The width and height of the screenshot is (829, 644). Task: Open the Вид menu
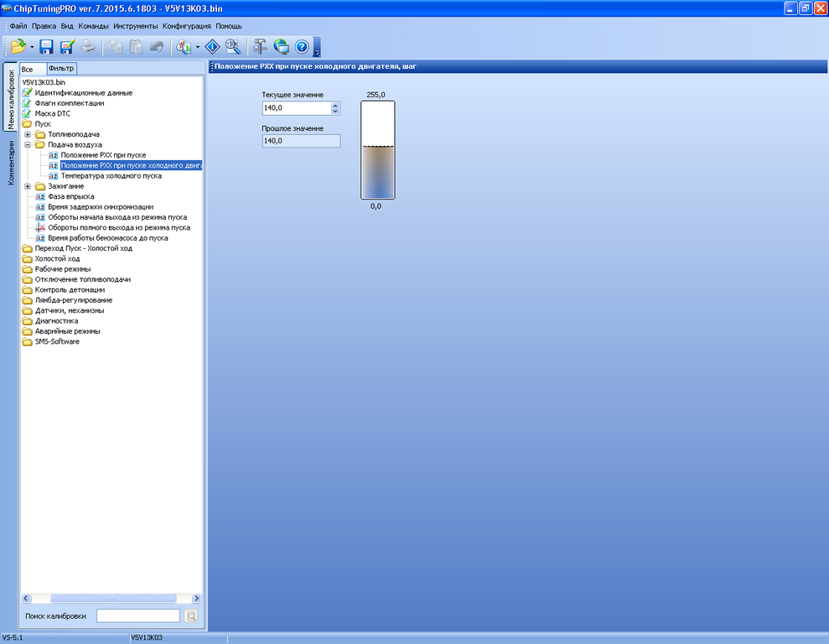point(67,26)
